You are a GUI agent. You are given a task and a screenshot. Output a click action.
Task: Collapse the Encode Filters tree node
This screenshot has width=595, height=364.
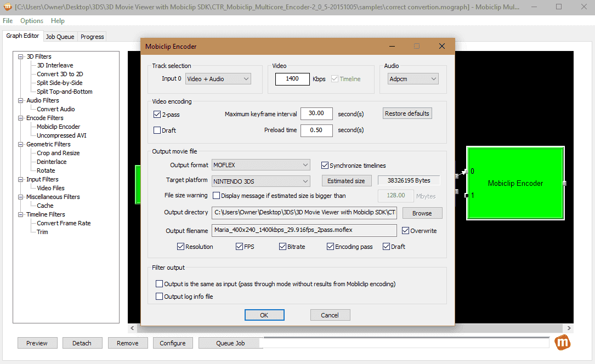[20, 118]
